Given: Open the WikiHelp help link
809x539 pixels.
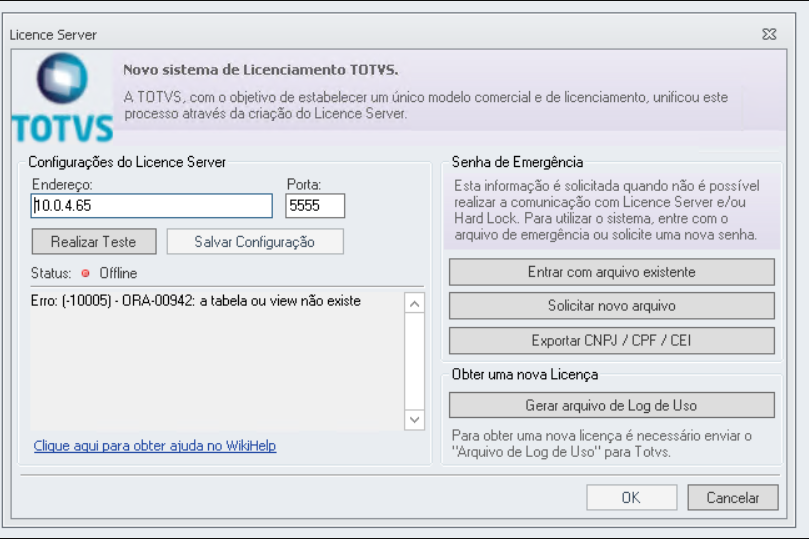Looking at the screenshot, I should (x=155, y=446).
